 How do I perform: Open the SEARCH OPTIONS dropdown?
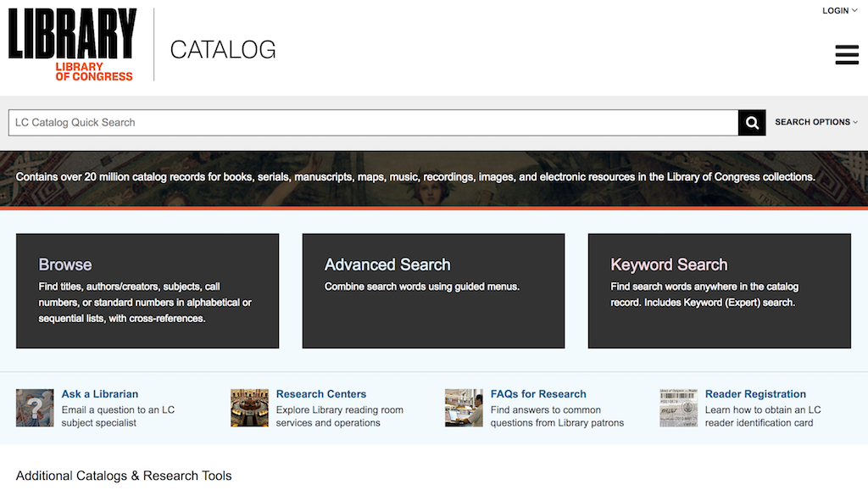[x=815, y=122]
